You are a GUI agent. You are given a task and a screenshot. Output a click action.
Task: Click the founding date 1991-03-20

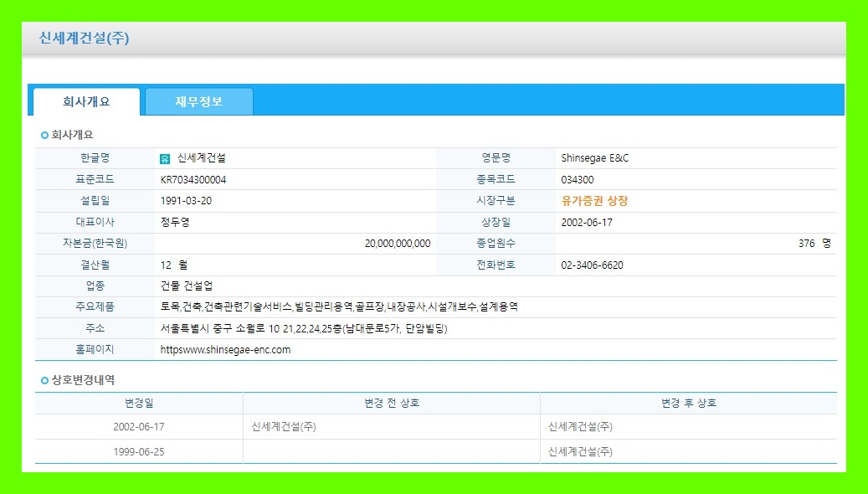point(186,200)
